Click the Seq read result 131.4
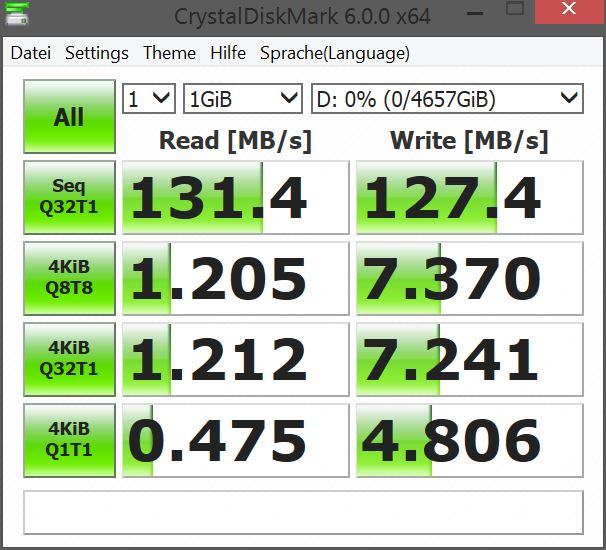Viewport: 606px width, 550px height. (x=236, y=198)
